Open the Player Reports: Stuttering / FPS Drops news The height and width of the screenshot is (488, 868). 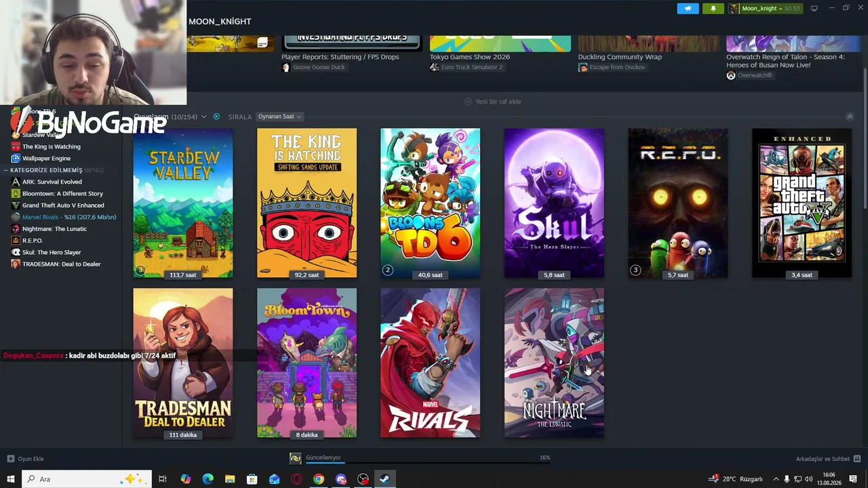[x=340, y=57]
